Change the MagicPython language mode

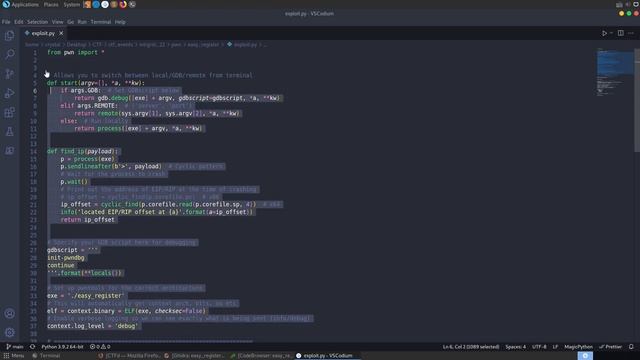click(578, 347)
